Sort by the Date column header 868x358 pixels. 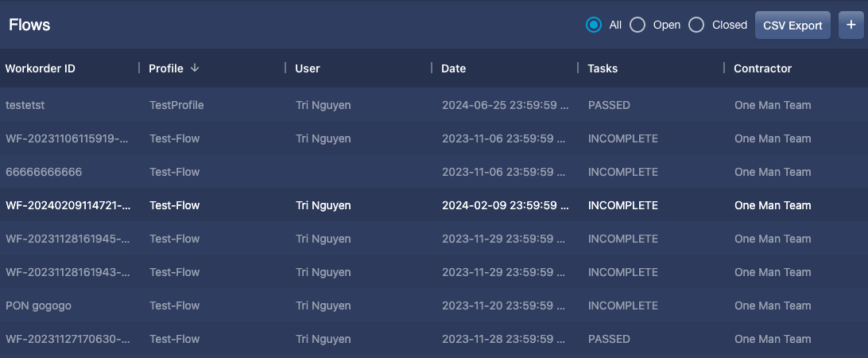(453, 68)
